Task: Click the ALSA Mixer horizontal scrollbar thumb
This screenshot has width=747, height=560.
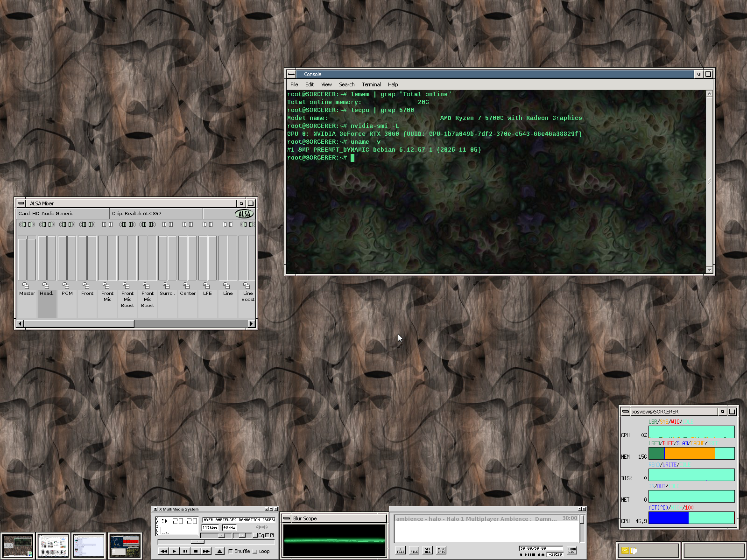Action: (79, 323)
